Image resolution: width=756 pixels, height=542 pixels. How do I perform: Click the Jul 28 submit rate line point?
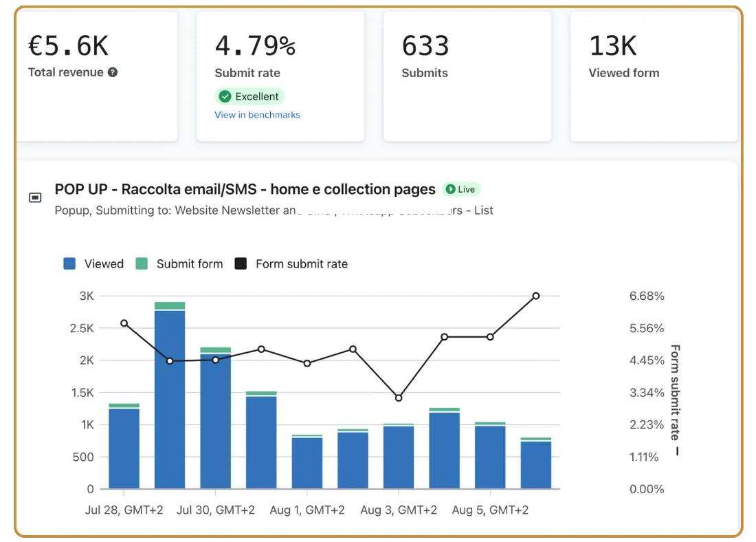[124, 323]
